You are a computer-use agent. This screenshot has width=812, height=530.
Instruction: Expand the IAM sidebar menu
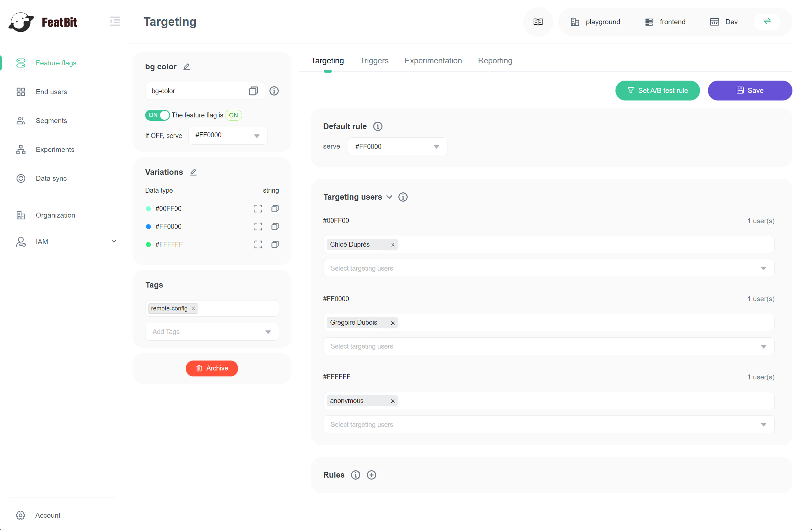point(114,241)
